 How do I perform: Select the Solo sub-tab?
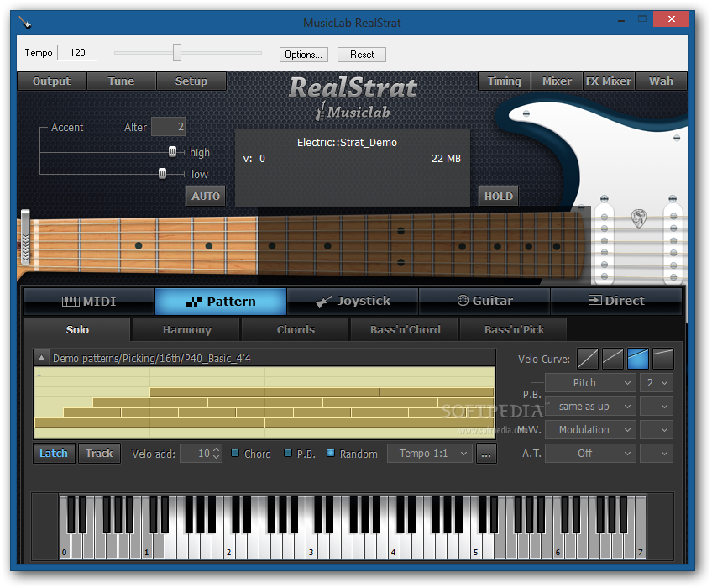pos(77,329)
